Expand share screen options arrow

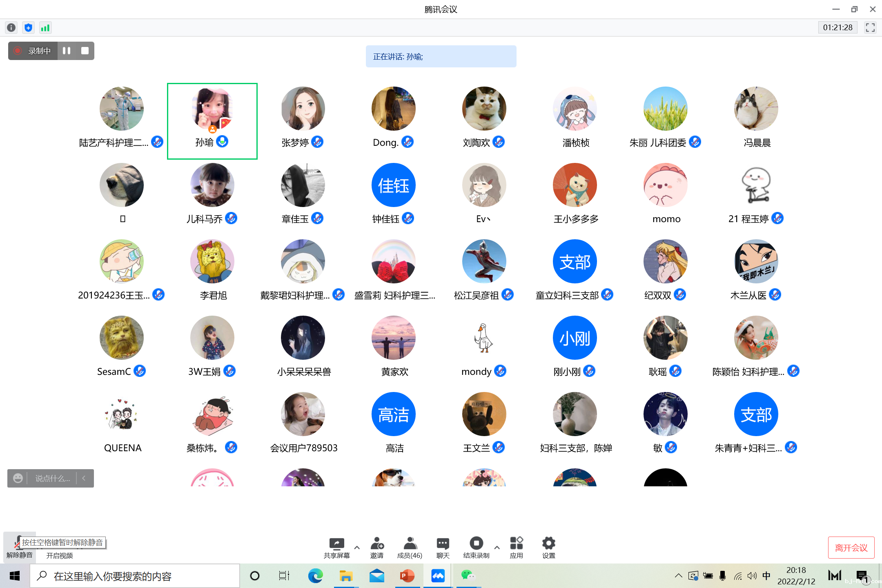click(x=357, y=547)
